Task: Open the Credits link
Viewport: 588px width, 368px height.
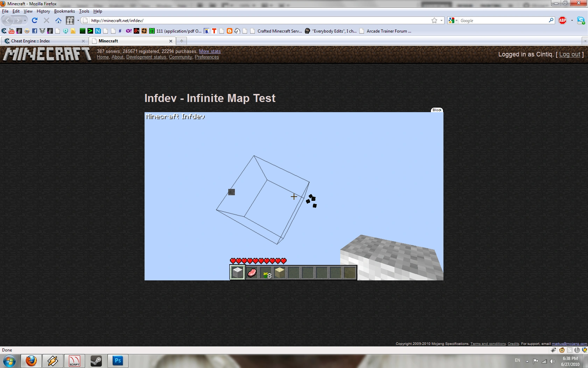Action: pyautogui.click(x=513, y=344)
